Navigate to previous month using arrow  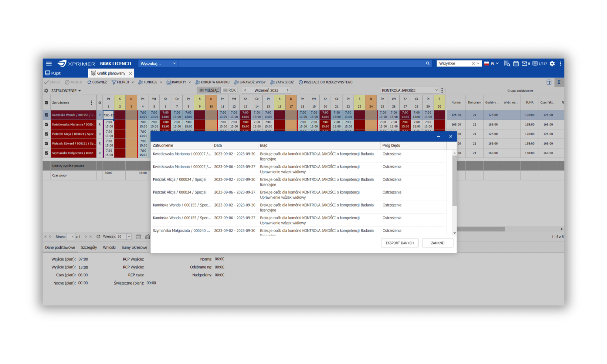245,90
